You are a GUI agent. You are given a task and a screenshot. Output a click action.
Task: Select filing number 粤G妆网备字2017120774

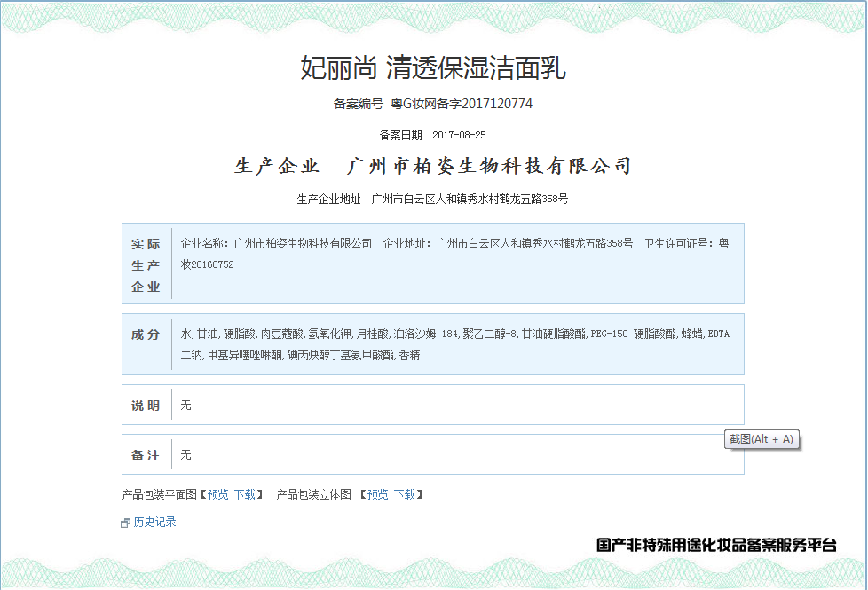coord(462,104)
